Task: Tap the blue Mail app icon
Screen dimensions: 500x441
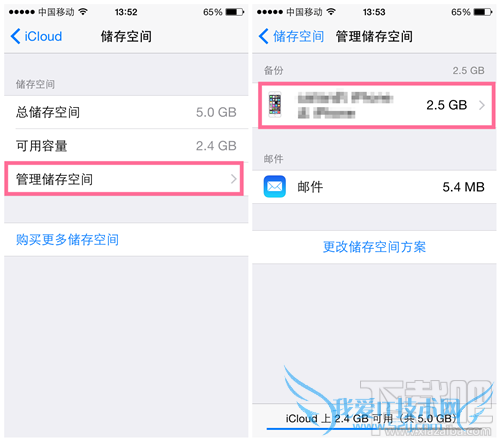Action: coord(275,187)
